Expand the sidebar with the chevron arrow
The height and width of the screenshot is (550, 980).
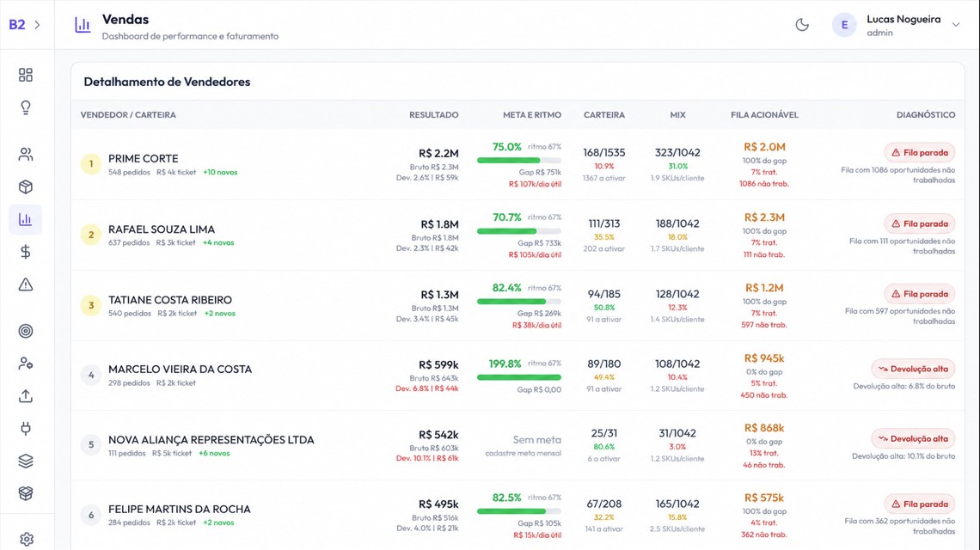tap(38, 25)
